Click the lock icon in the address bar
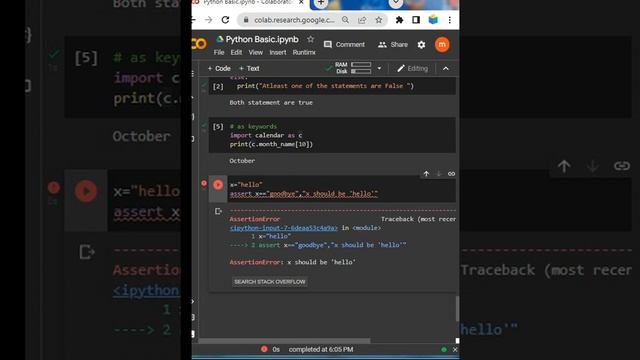This screenshot has width=640, height=360. tap(246, 20)
